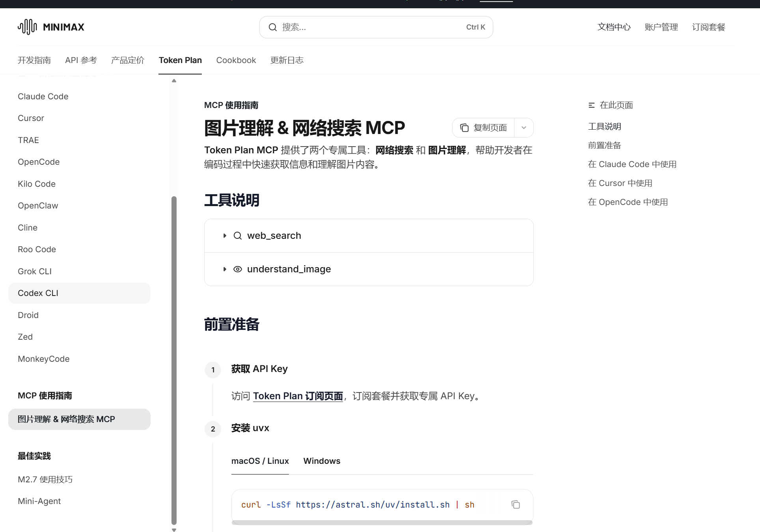Click the code block horizontal scrollbar
The image size is (760, 532).
pyautogui.click(x=382, y=523)
